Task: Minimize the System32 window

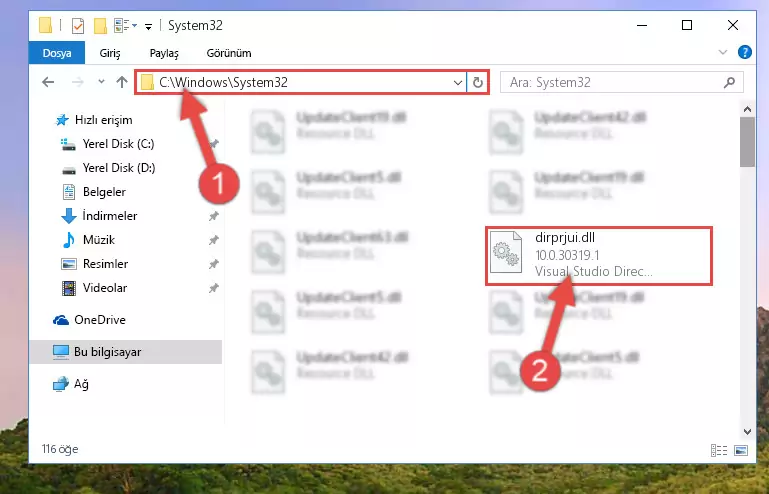Action: [641, 26]
